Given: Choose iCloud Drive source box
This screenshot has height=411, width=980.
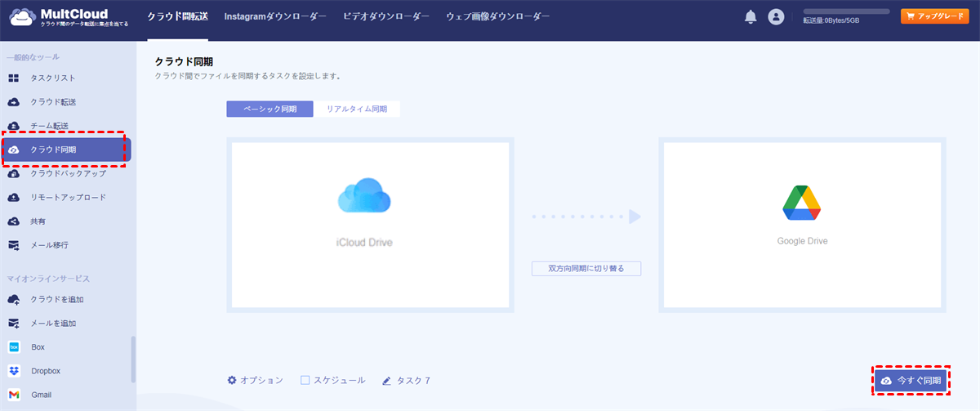Looking at the screenshot, I should tap(370, 225).
